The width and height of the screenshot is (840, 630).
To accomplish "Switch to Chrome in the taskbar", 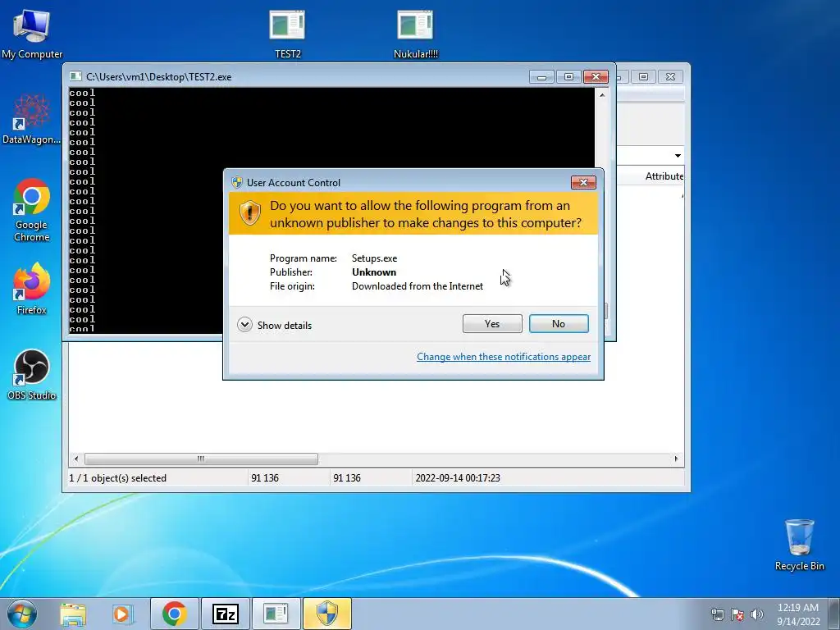I will click(175, 614).
